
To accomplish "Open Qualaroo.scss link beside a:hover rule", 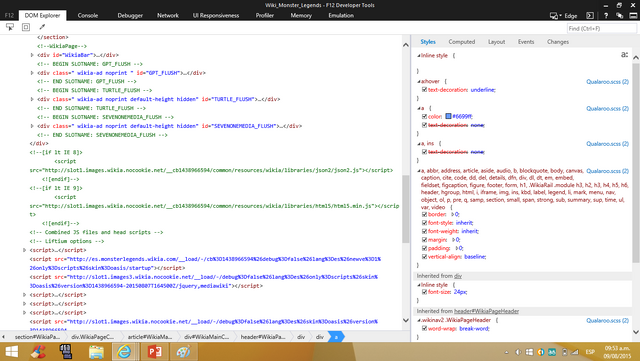I will (607, 82).
